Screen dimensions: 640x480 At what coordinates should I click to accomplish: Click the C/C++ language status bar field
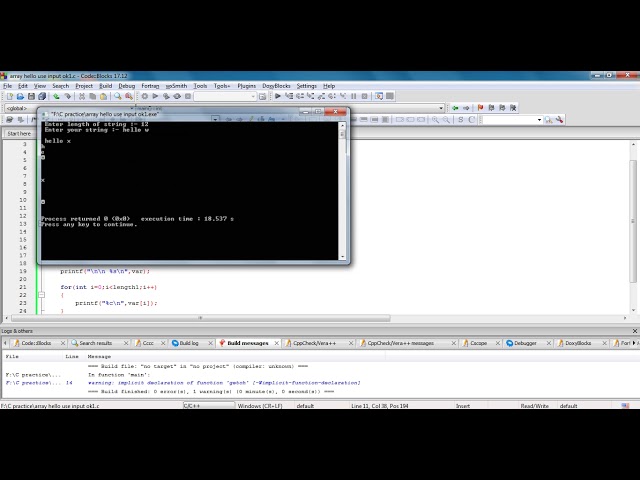(209, 406)
